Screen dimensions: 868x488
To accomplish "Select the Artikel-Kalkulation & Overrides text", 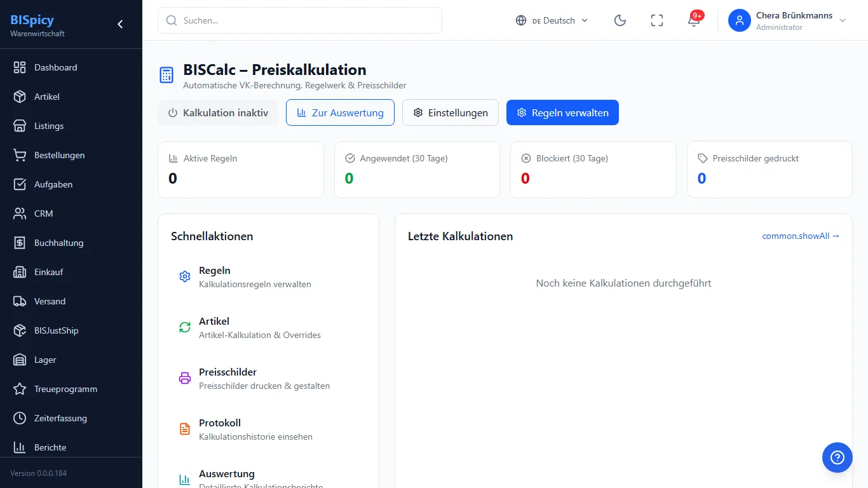I will point(260,335).
